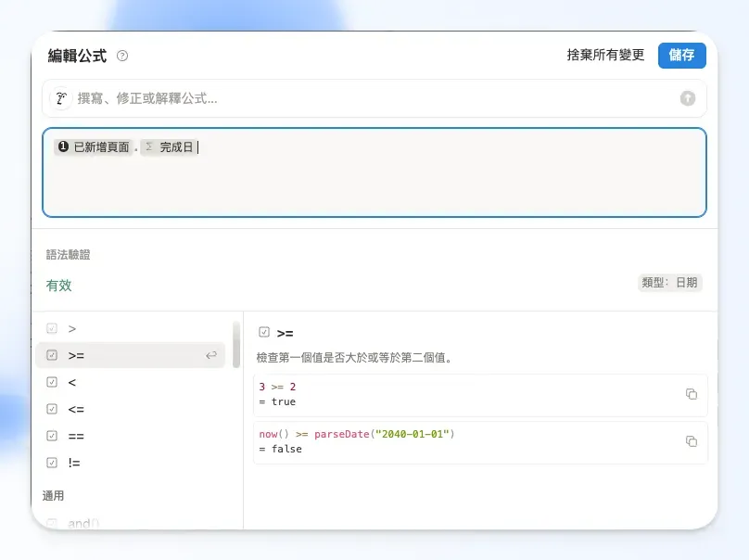
Task: Click the numbered circle icon in the 已新增頁面 token
Action: tap(63, 146)
